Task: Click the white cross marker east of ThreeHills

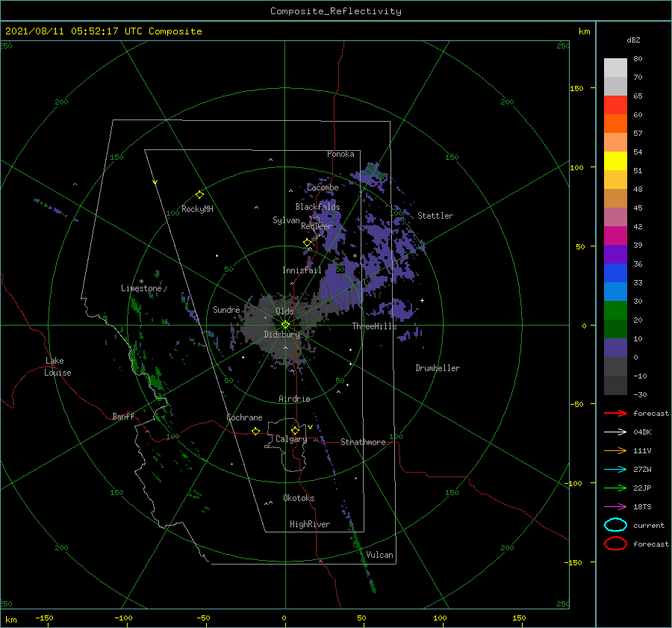Action: click(x=422, y=300)
